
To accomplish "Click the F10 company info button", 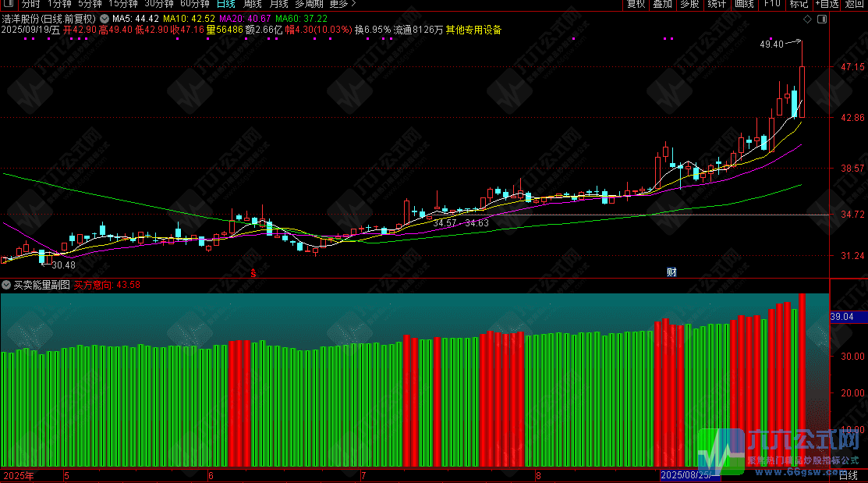I will tap(771, 4).
